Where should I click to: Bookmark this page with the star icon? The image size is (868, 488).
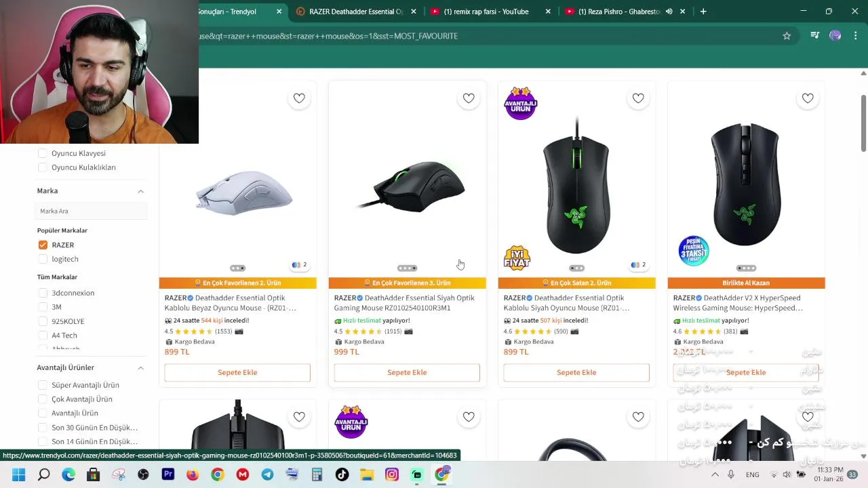787,36
